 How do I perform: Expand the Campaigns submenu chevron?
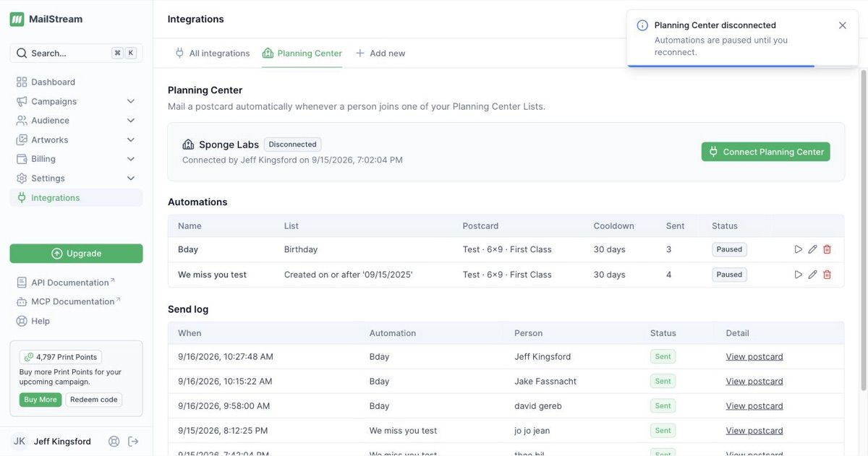tap(131, 102)
